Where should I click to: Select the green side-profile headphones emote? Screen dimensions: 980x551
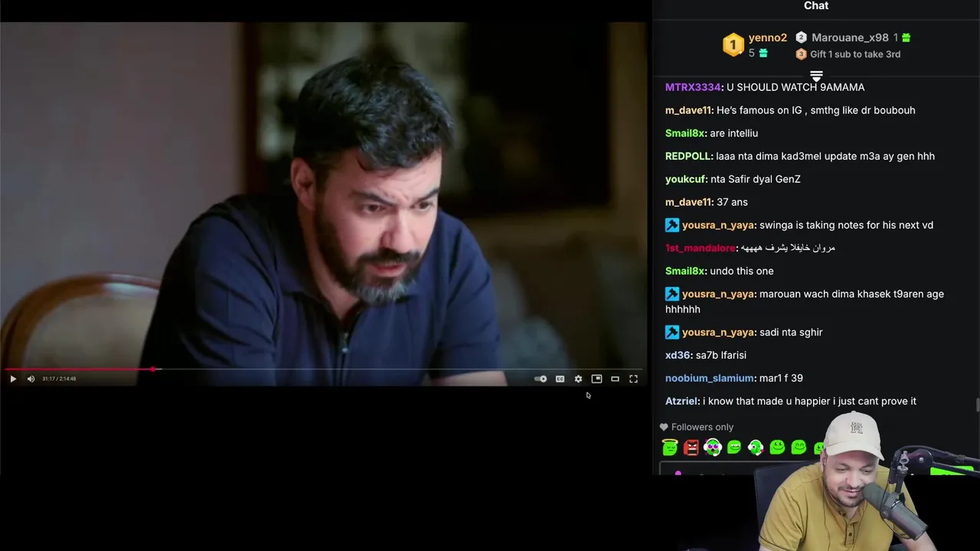click(756, 447)
